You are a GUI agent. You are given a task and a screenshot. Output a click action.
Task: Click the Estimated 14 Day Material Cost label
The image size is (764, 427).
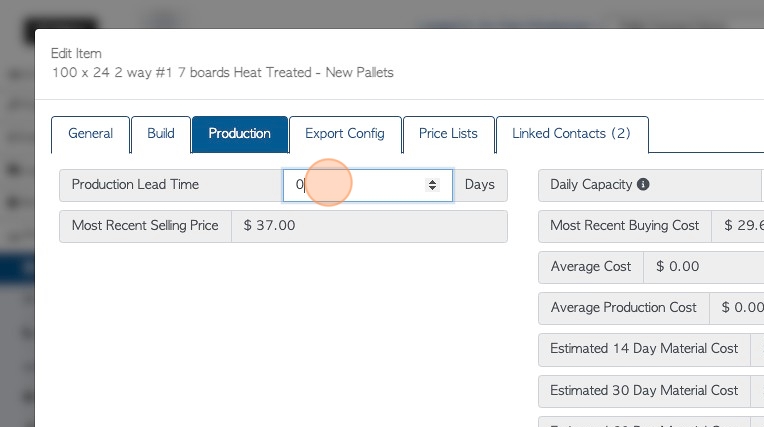(644, 349)
